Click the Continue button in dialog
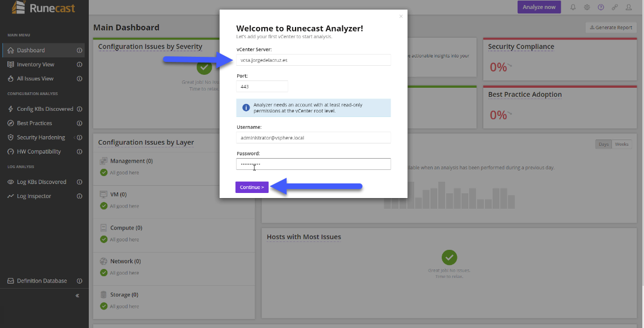Image resolution: width=644 pixels, height=328 pixels. 252,187
